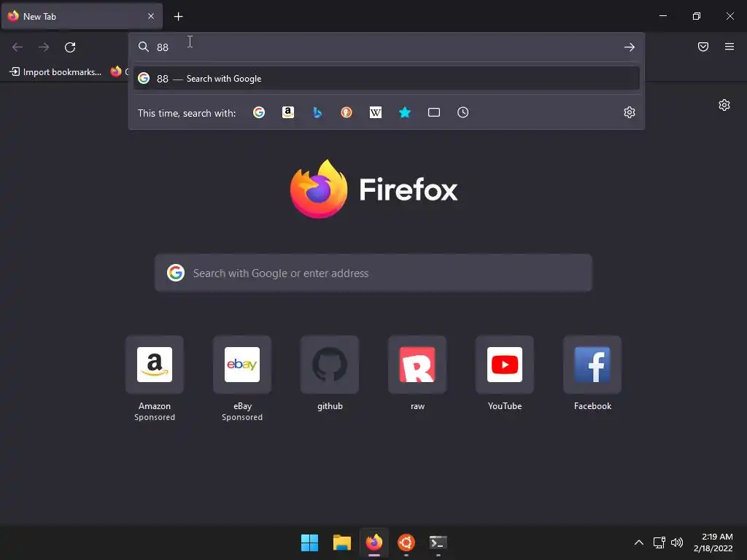Search in Bookmarks via star icon
This screenshot has height=560, width=747.
pos(404,112)
